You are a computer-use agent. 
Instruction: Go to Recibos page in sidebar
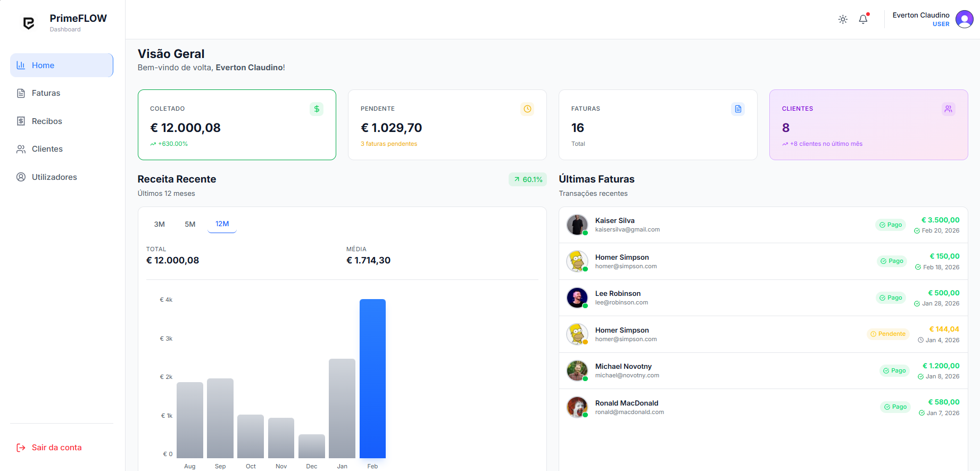tap(47, 121)
